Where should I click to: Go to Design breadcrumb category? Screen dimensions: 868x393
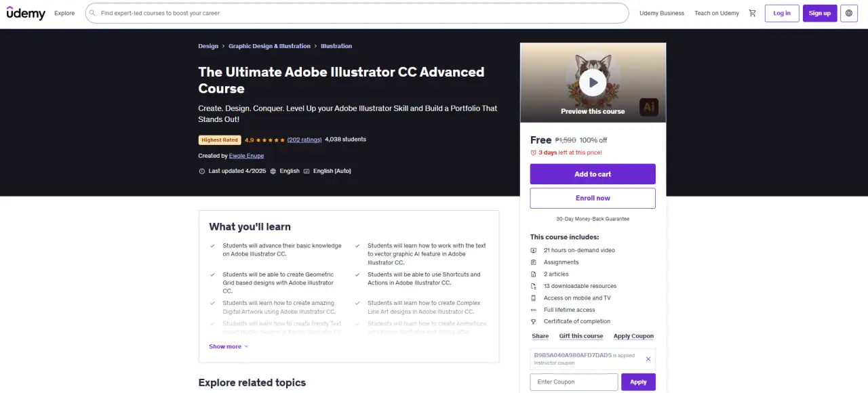[x=208, y=46]
